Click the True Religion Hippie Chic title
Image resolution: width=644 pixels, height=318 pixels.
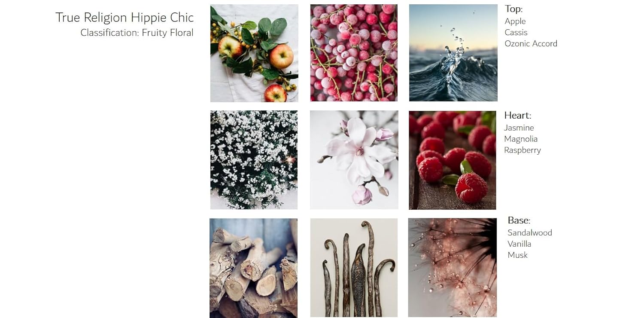click(x=125, y=18)
